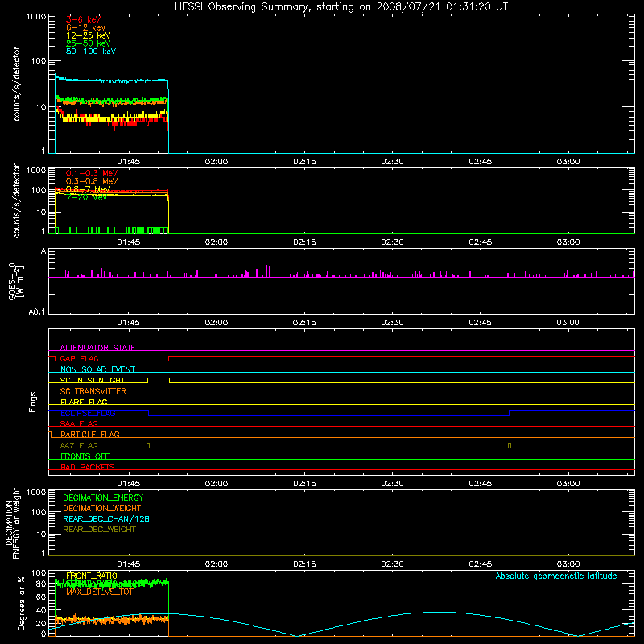Click the HESSI Observing Summary title
The height and width of the screenshot is (644, 644).
[x=341, y=7]
